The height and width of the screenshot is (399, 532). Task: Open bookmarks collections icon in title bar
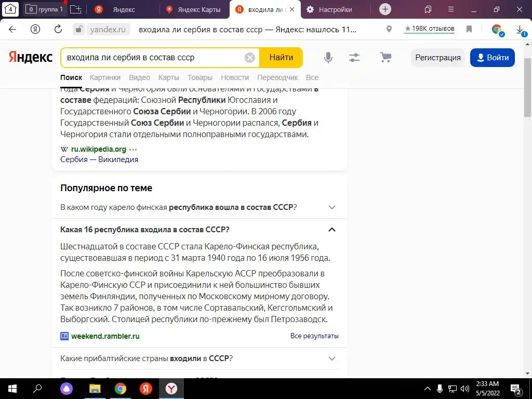pos(428,9)
